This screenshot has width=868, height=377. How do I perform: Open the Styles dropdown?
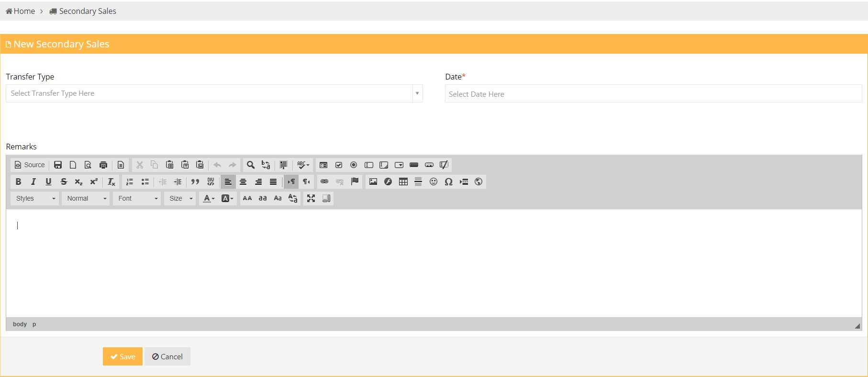(35, 198)
